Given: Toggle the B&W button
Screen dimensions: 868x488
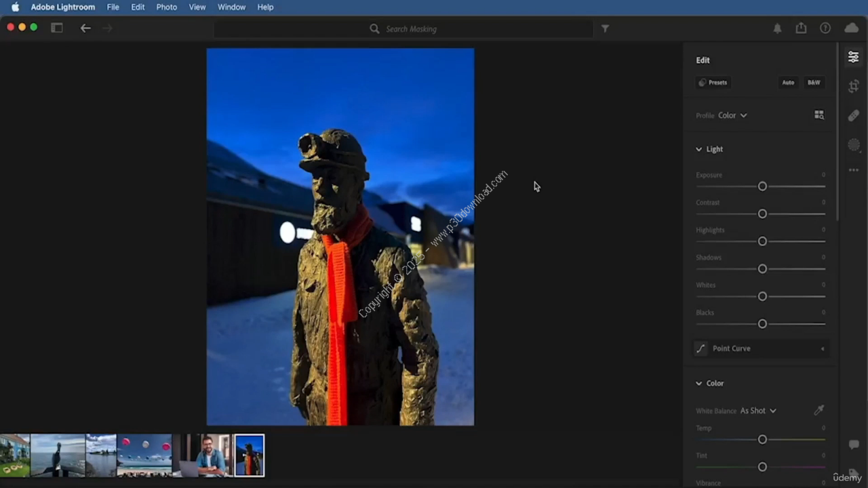Looking at the screenshot, I should [x=813, y=83].
